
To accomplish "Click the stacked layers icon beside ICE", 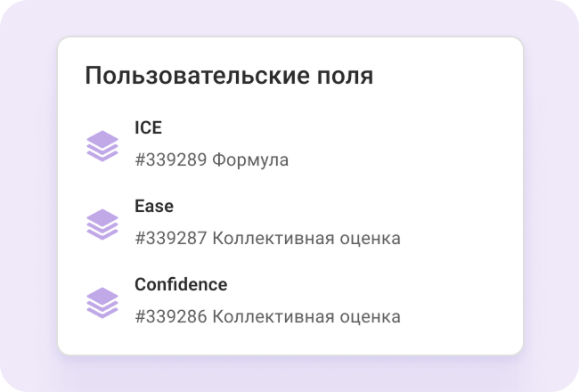I will pyautogui.click(x=102, y=145).
